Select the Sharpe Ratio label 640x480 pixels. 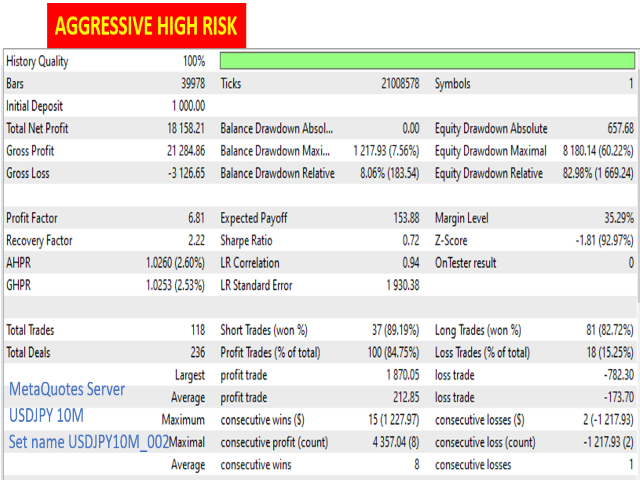[x=246, y=240]
